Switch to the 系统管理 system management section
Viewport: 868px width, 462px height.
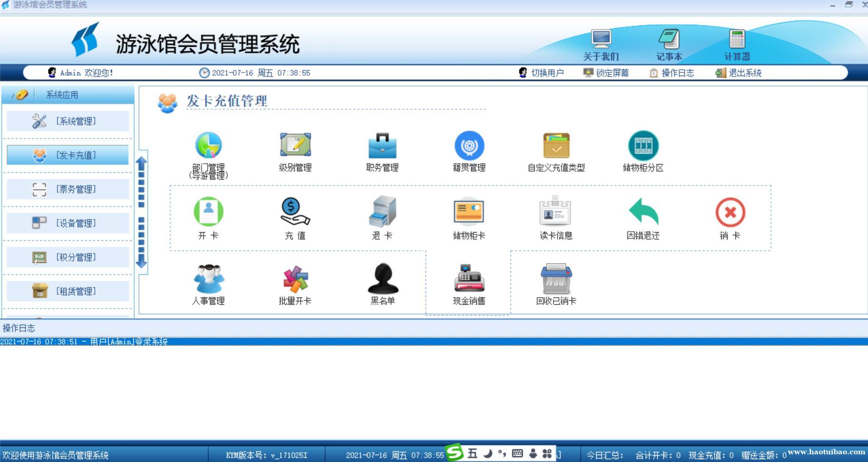click(68, 121)
